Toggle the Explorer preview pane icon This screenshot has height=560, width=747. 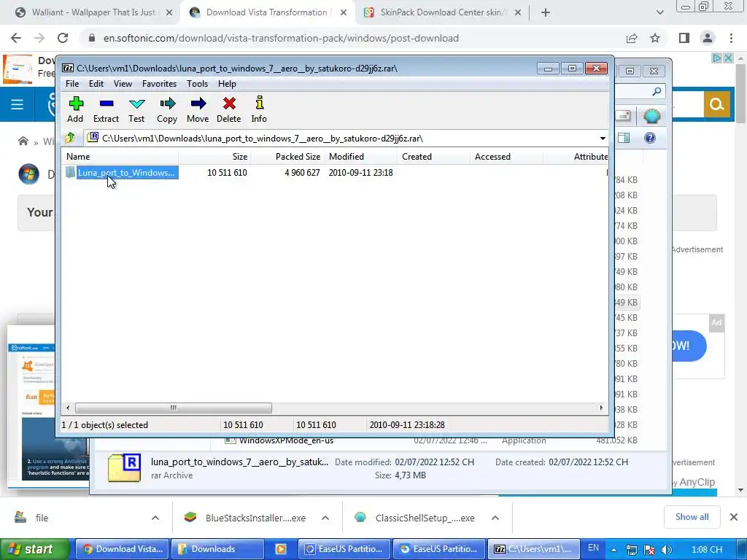624,138
